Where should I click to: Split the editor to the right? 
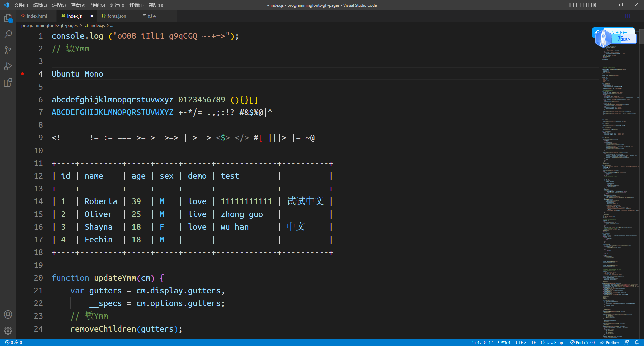tap(628, 16)
